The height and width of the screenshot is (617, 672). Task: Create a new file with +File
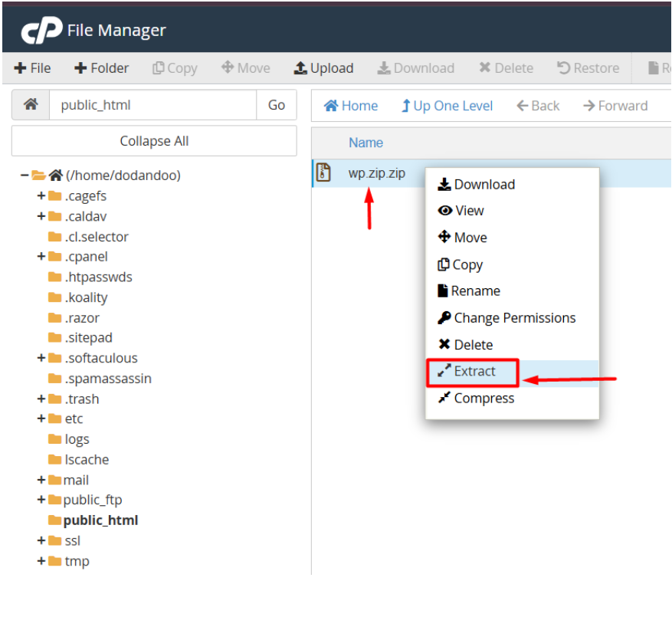pyautogui.click(x=32, y=68)
